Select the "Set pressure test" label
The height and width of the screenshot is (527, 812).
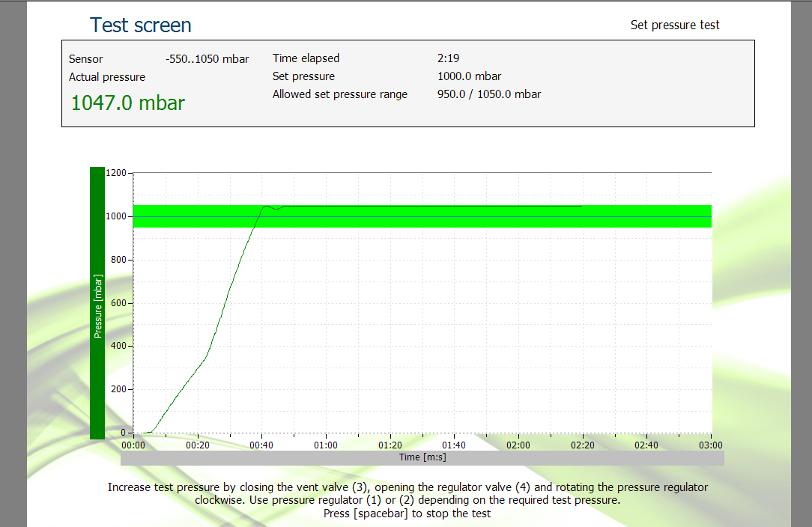[x=674, y=25]
